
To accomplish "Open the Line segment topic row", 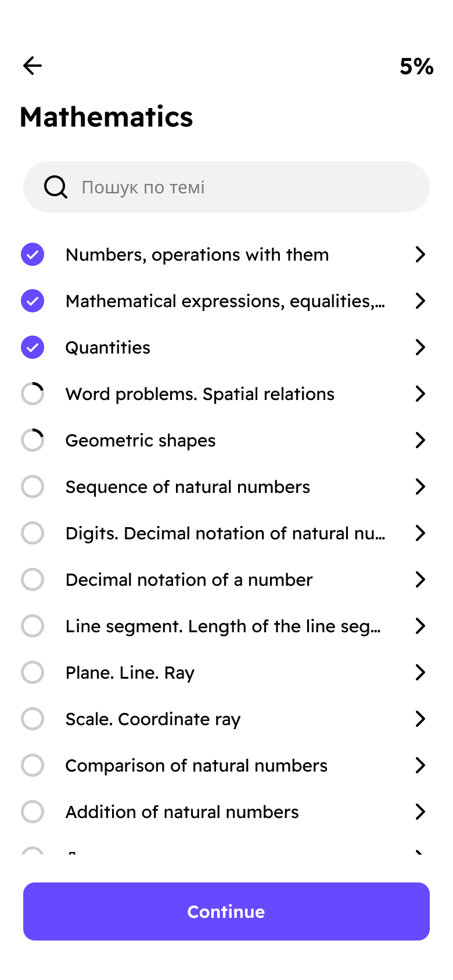I will 223,626.
